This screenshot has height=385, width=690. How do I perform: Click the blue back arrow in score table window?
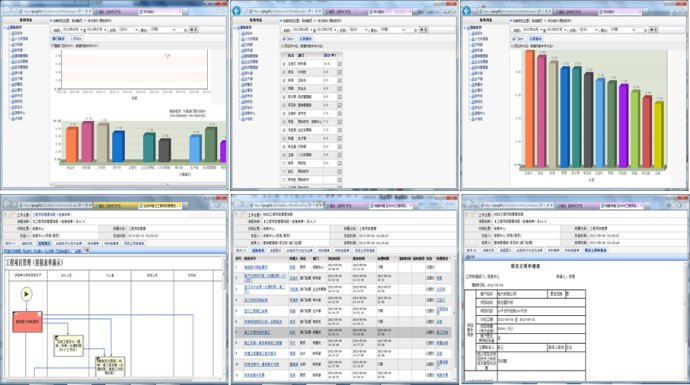click(x=237, y=11)
